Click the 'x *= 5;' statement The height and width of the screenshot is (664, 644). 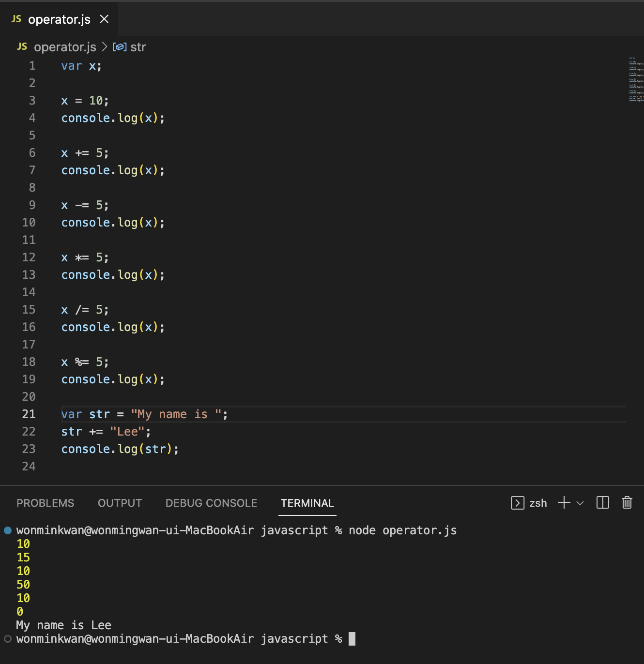[x=85, y=257]
